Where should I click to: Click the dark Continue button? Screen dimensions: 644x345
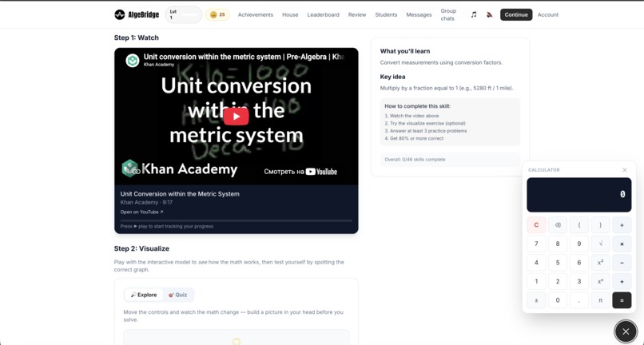click(x=516, y=15)
